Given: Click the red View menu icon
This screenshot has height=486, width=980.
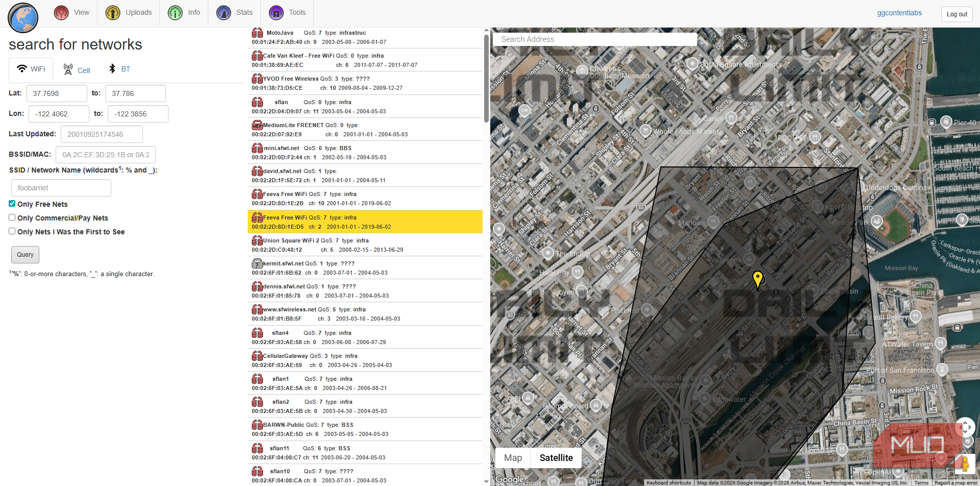Looking at the screenshot, I should coord(61,13).
